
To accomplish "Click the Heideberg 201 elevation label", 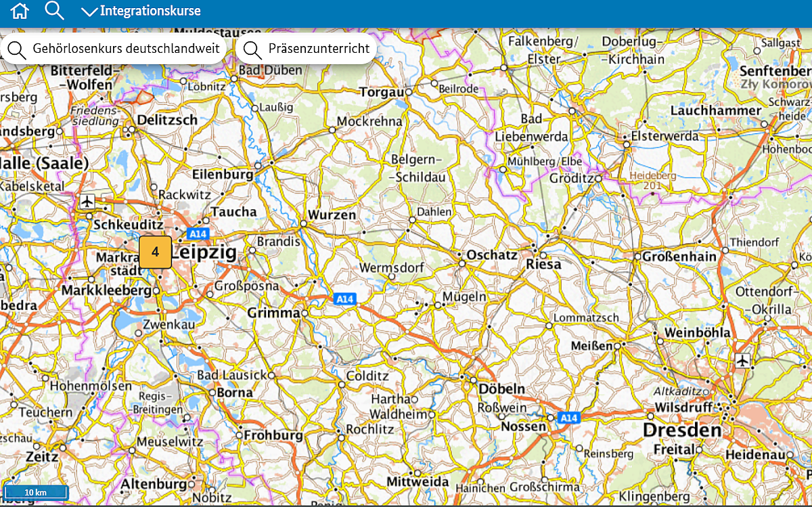I will coord(652,180).
